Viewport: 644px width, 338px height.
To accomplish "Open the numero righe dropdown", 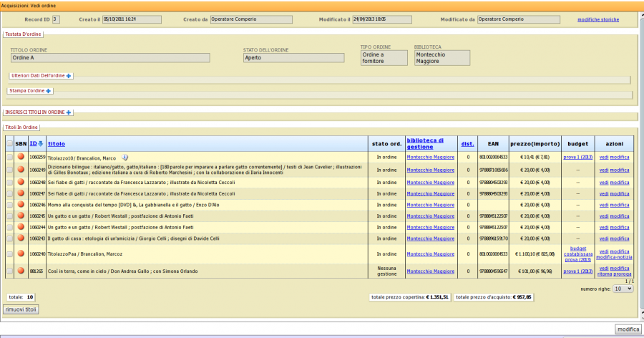I will (624, 289).
